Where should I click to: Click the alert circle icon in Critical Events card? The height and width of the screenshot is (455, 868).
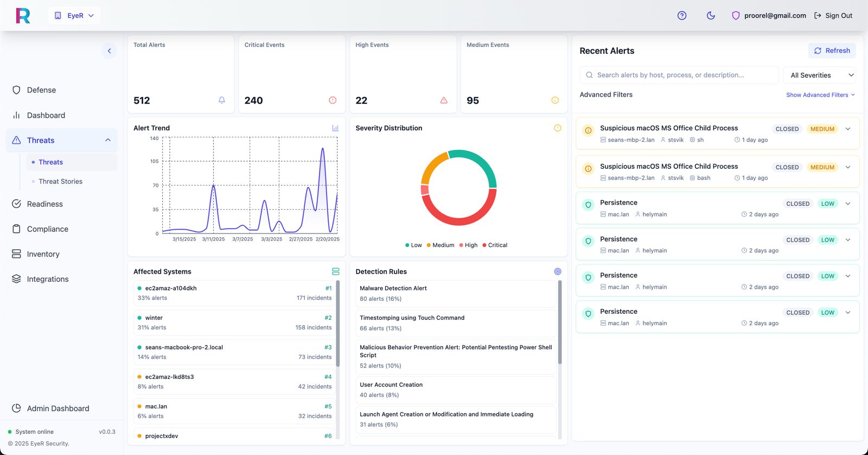pyautogui.click(x=333, y=100)
